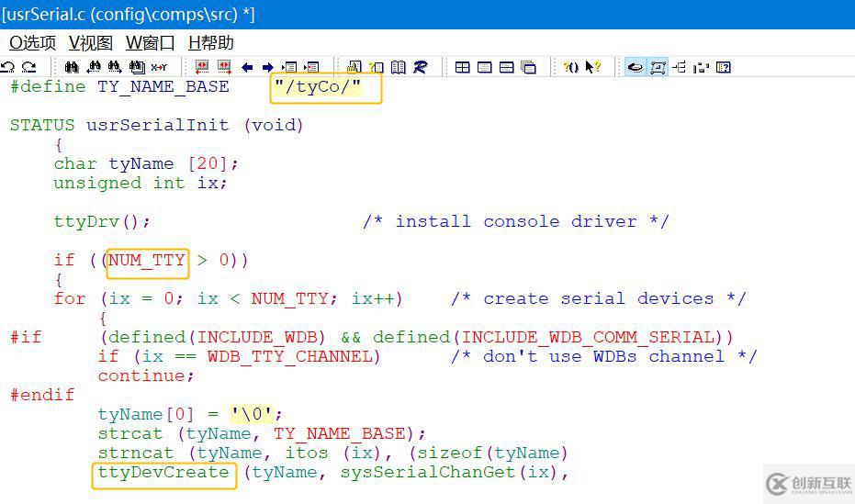Tile windows using the four-pane grid icon
The image size is (855, 504).
point(463,67)
